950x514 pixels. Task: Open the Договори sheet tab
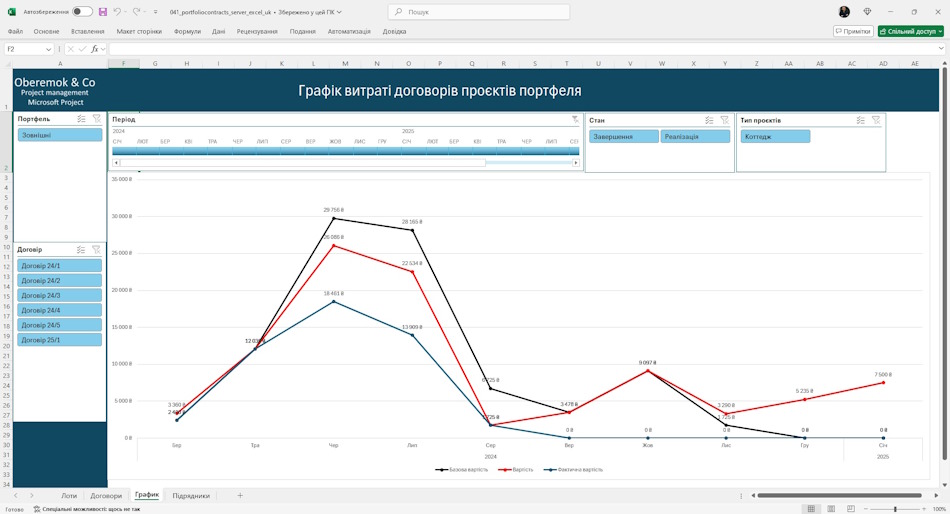106,496
